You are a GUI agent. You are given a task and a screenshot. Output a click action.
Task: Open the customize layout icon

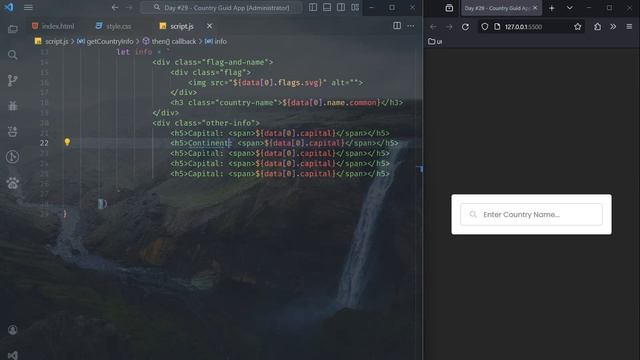pyautogui.click(x=355, y=8)
